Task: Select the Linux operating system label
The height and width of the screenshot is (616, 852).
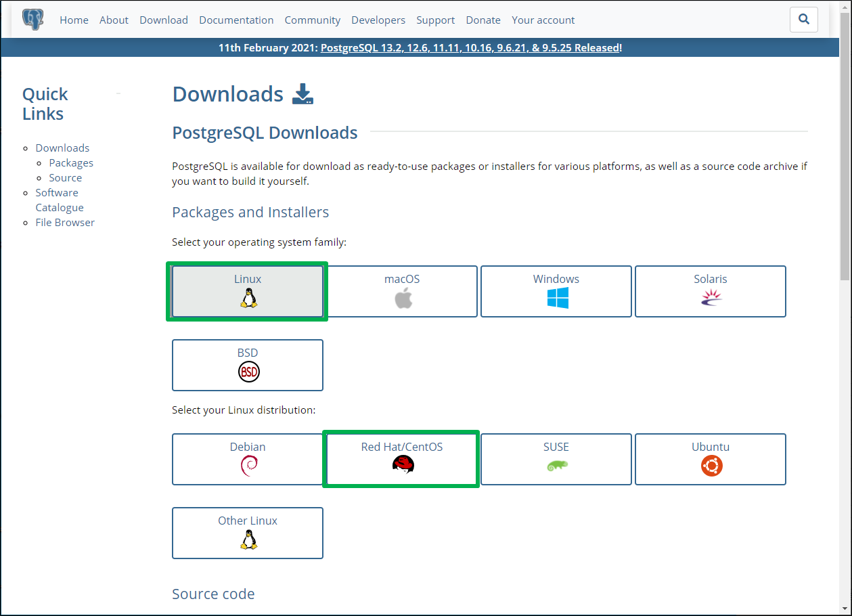Action: [x=248, y=279]
